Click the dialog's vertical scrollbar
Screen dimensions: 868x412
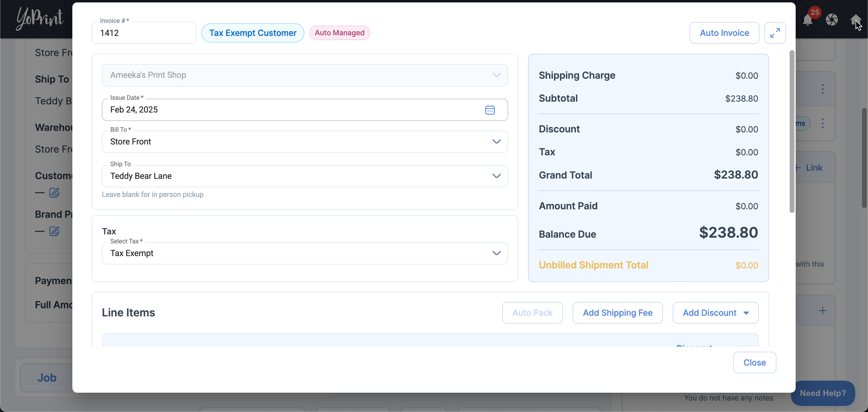tap(791, 132)
